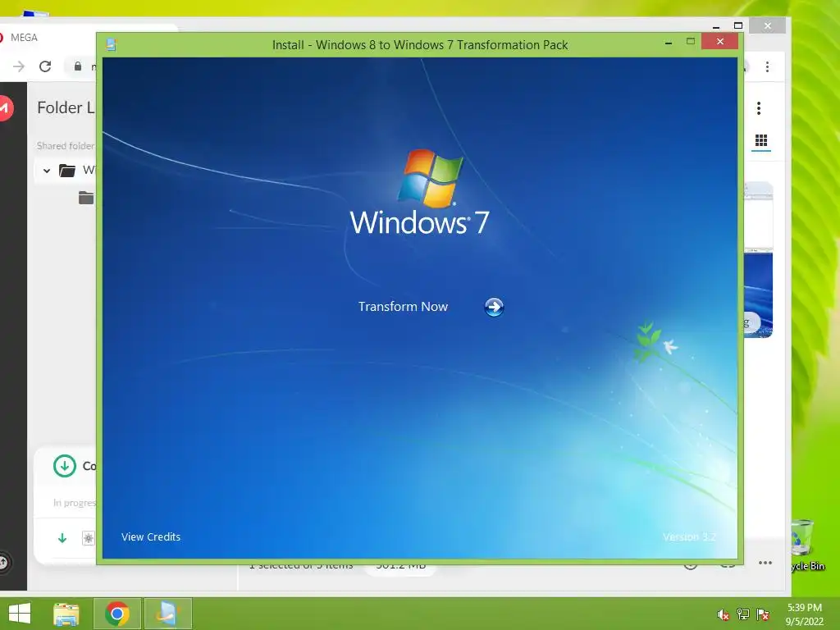Image resolution: width=840 pixels, height=630 pixels.
Task: Close the Transformation Pack installer window
Action: pyautogui.click(x=719, y=41)
